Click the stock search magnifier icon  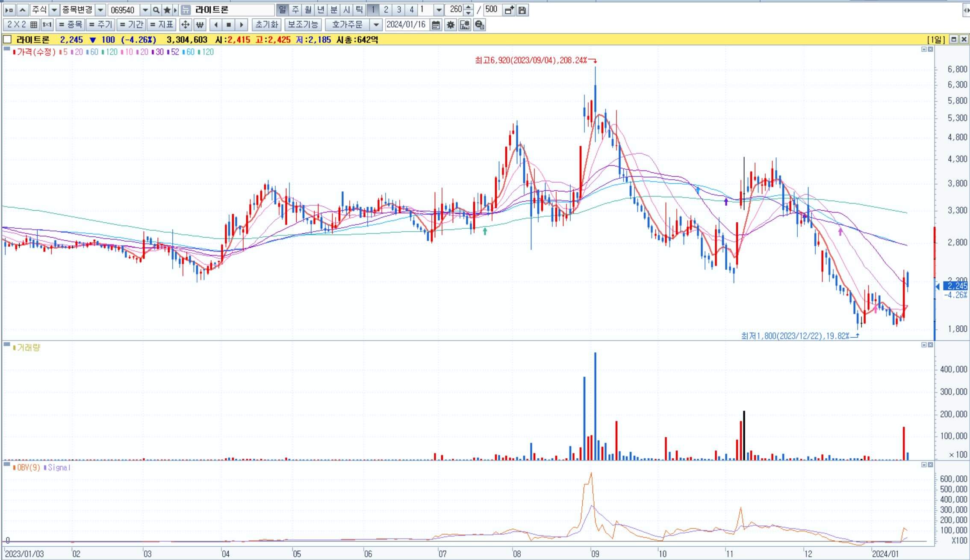[x=156, y=10]
